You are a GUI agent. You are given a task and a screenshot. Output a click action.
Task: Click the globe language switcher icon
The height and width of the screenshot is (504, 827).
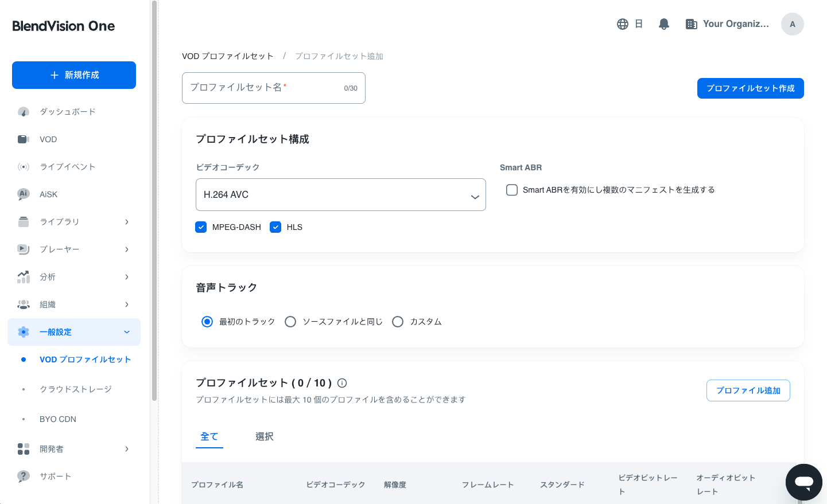[623, 24]
